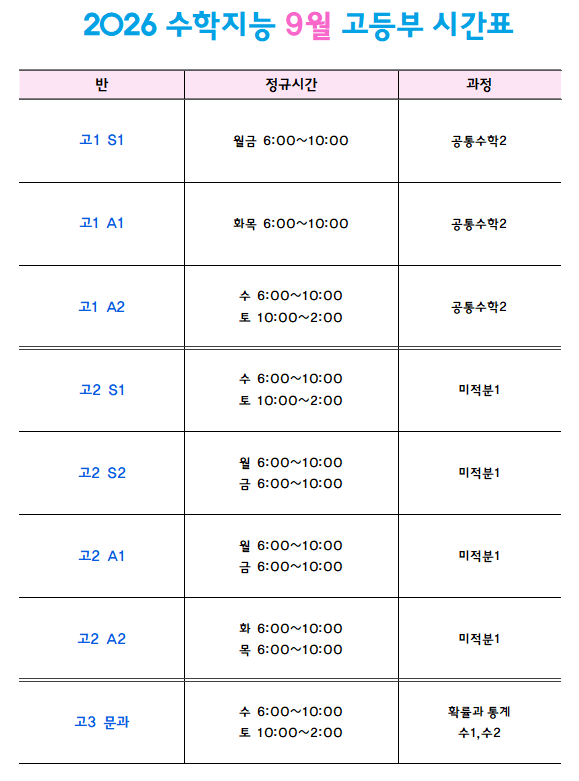Click the title text 2026 수학지능
Viewport: 579px width, 781px height.
(x=179, y=25)
